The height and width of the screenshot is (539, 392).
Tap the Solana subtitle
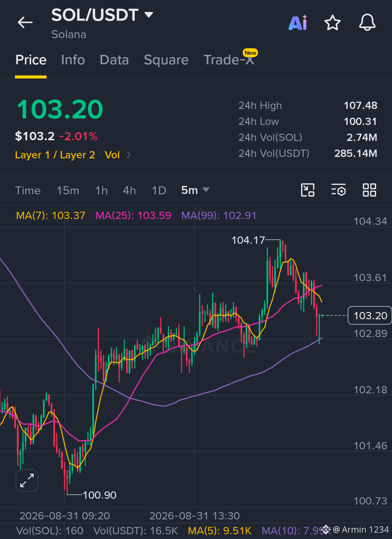pyautogui.click(x=69, y=35)
